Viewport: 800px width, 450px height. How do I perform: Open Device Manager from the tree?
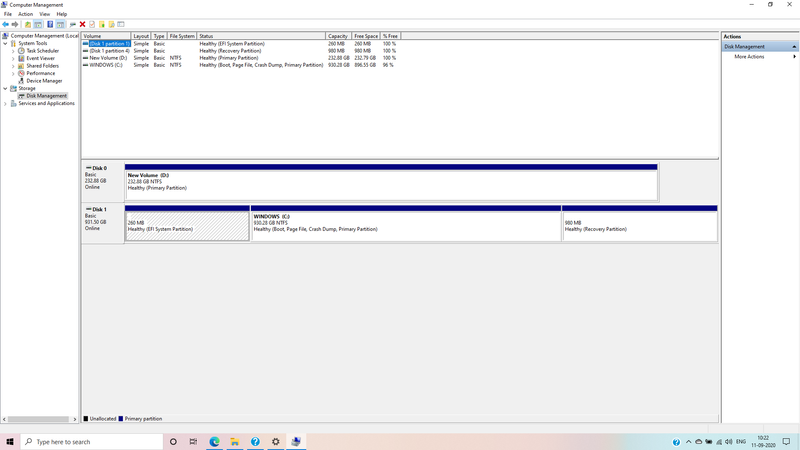pyautogui.click(x=44, y=81)
